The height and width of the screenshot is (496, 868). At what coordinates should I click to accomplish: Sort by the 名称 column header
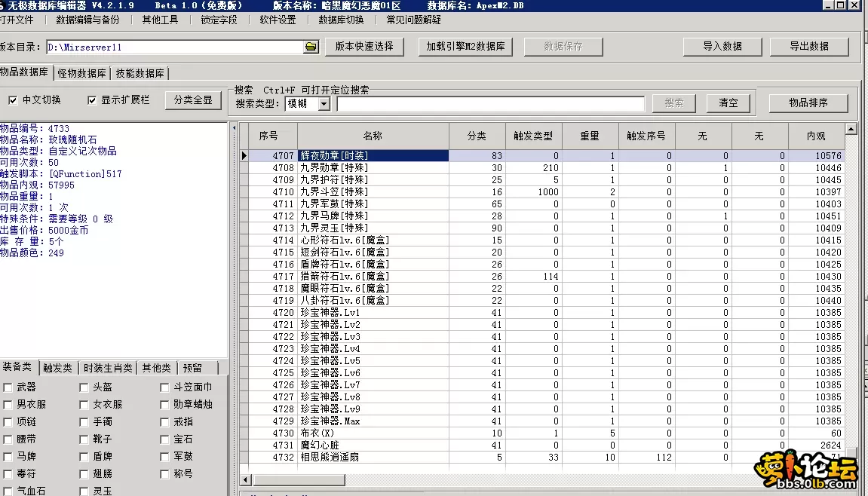[373, 136]
